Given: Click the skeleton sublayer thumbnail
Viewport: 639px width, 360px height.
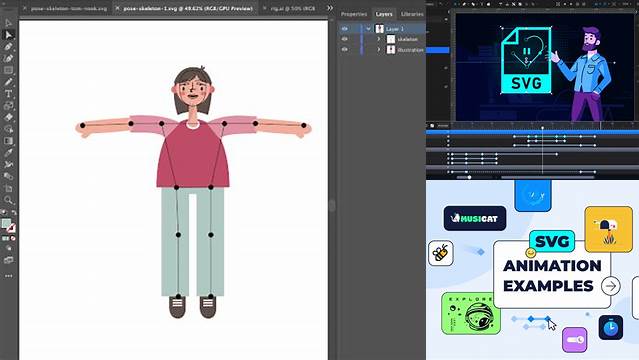Looking at the screenshot, I should point(391,39).
